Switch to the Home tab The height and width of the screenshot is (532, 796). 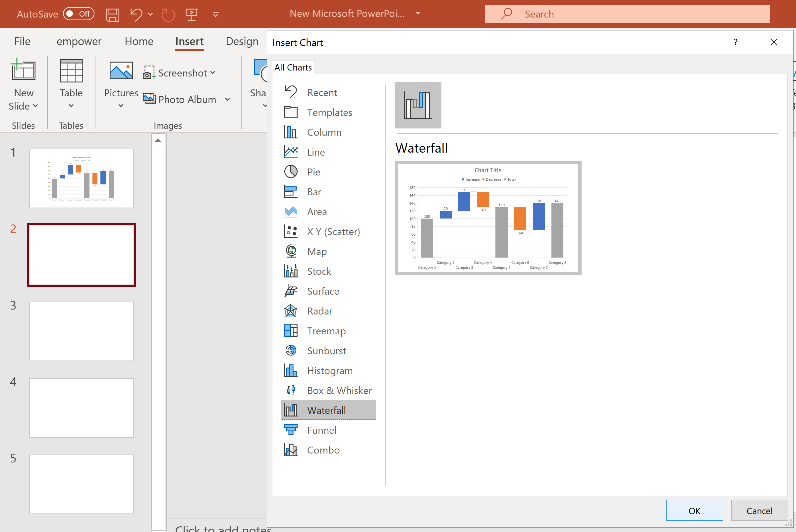(x=139, y=41)
